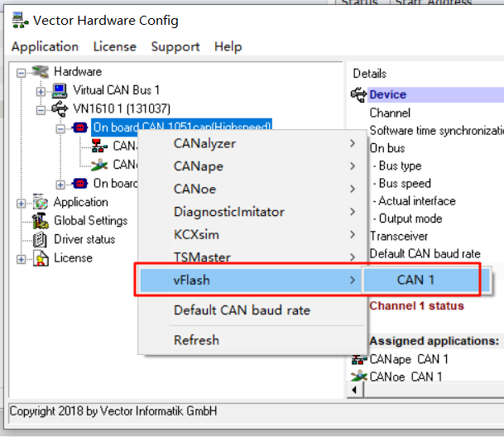Image resolution: width=504 pixels, height=437 pixels.
Task: Select VN1610 1 (131037) device
Action: coord(122,109)
